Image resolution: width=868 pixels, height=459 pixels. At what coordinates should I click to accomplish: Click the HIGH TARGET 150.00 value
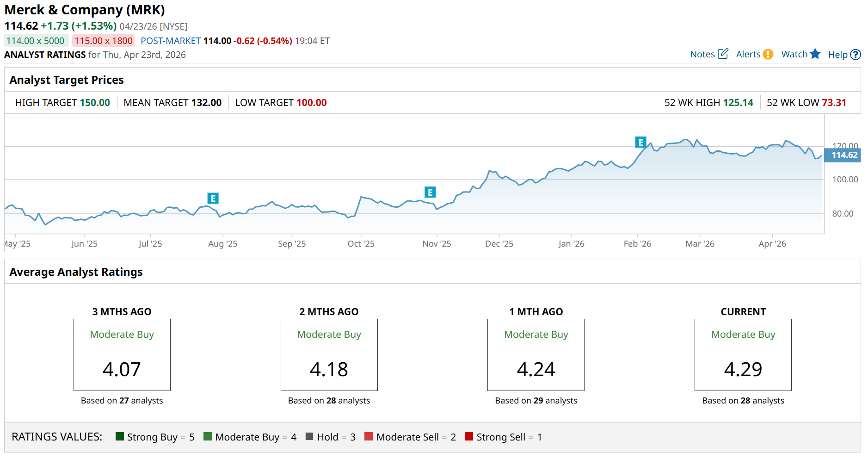coord(95,103)
